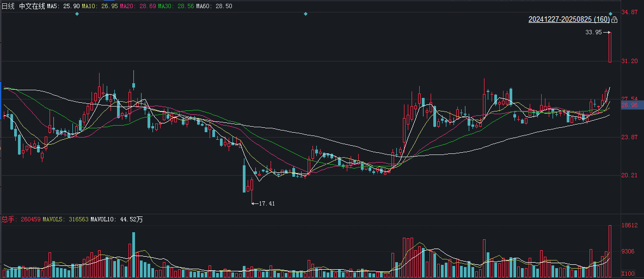This screenshot has height=279, width=644.
Task: Click the 日线 period label
Action: 8,7
